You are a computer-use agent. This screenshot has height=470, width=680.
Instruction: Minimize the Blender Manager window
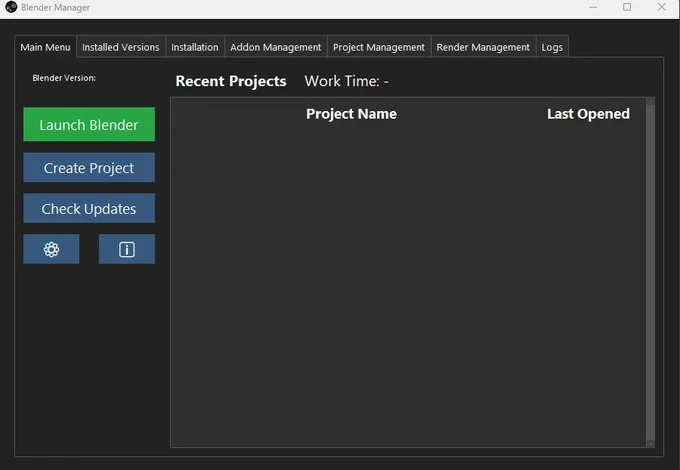593,7
